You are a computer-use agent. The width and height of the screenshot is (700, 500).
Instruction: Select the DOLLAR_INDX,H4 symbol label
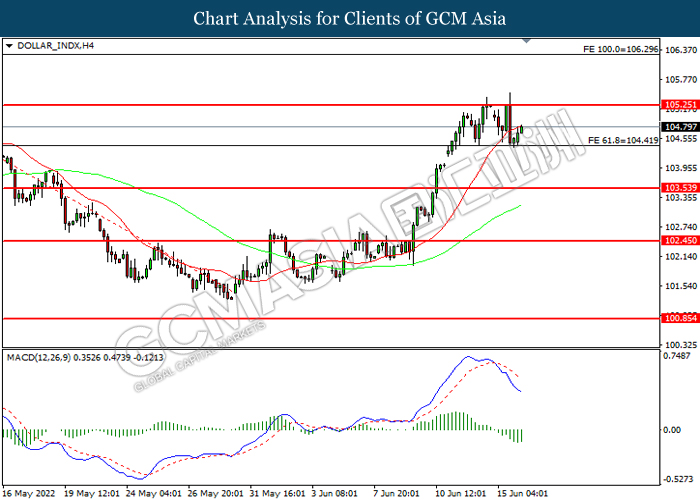55,46
